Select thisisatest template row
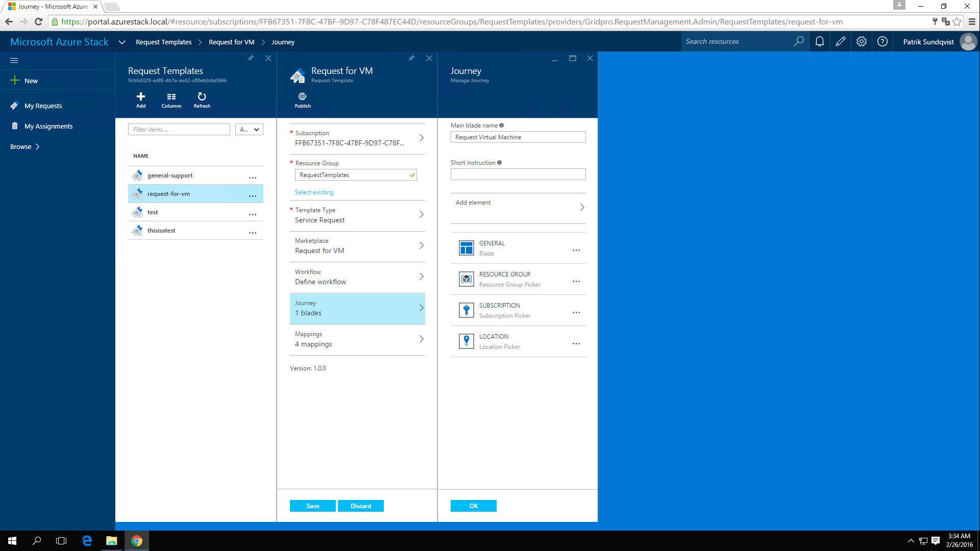Screen dimensions: 980x551 tap(195, 231)
